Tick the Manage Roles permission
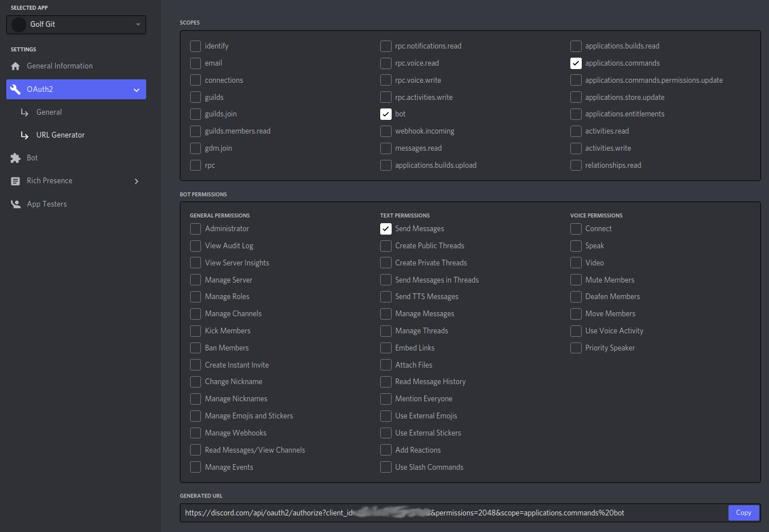 [196, 297]
